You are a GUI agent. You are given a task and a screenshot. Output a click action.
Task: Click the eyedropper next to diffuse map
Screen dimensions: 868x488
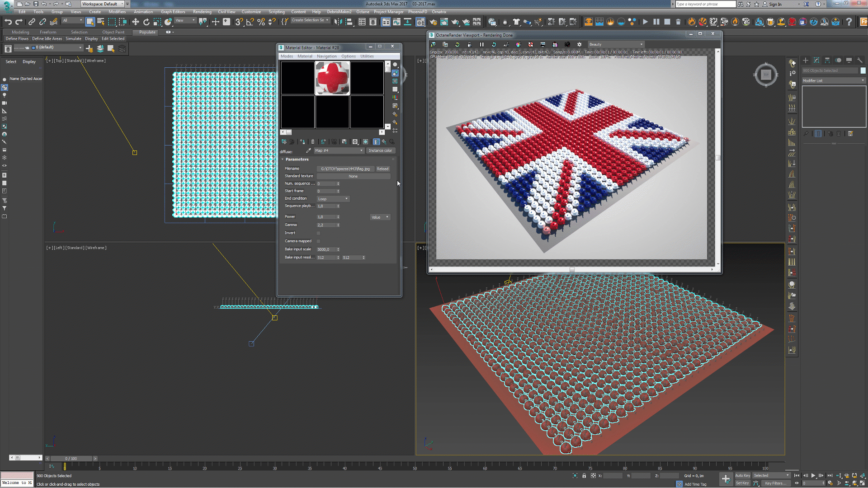pos(308,150)
